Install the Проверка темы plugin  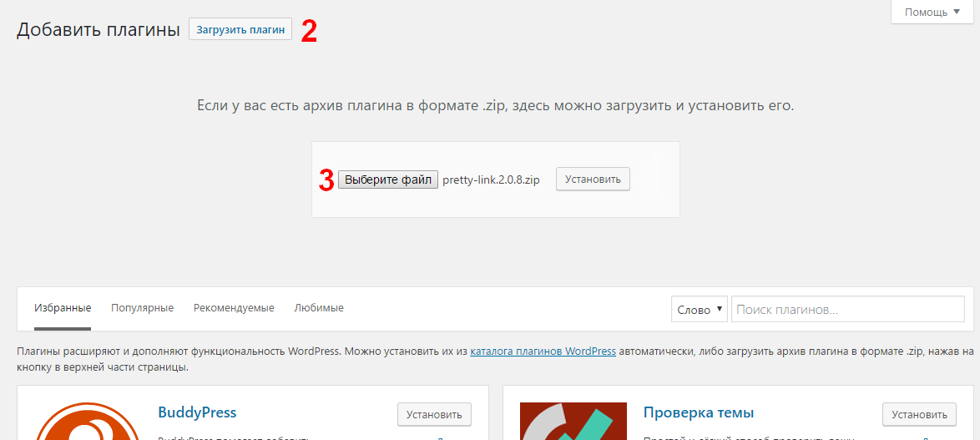point(919,414)
